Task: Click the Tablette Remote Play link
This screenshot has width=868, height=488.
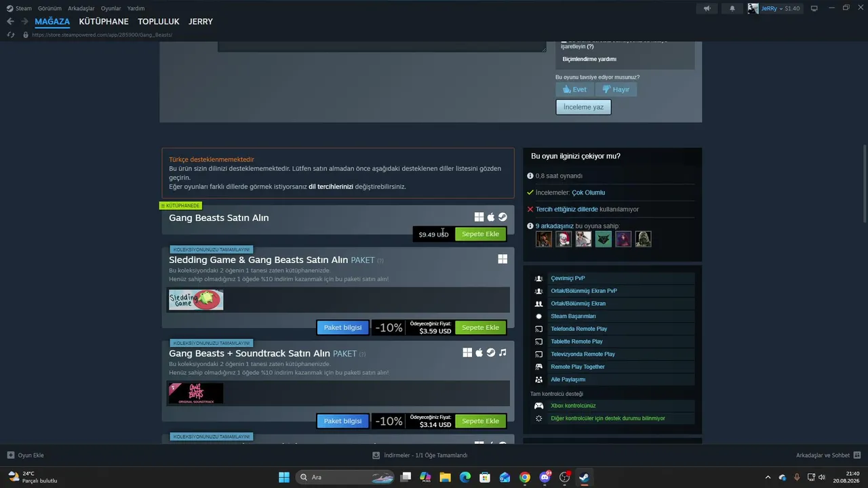Action: pos(576,342)
